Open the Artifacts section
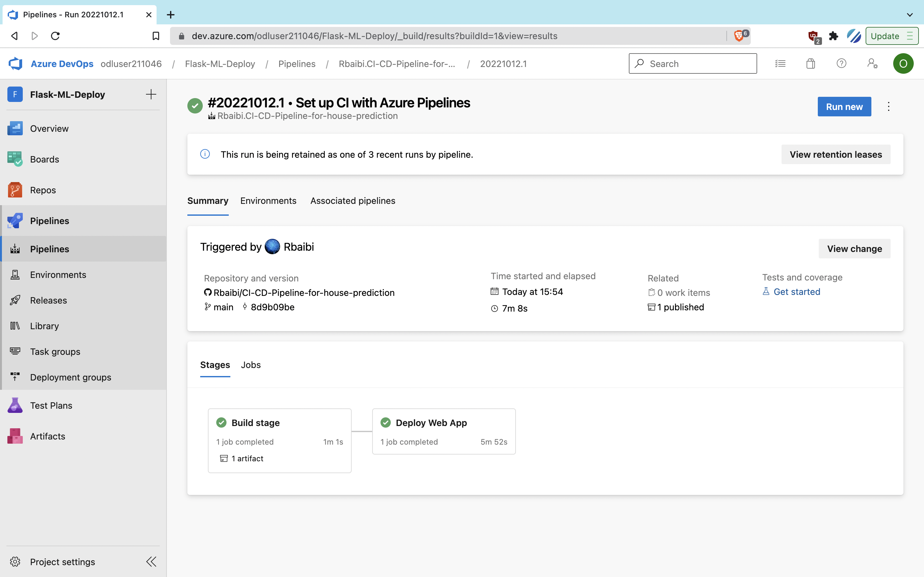The image size is (924, 577). click(x=47, y=436)
